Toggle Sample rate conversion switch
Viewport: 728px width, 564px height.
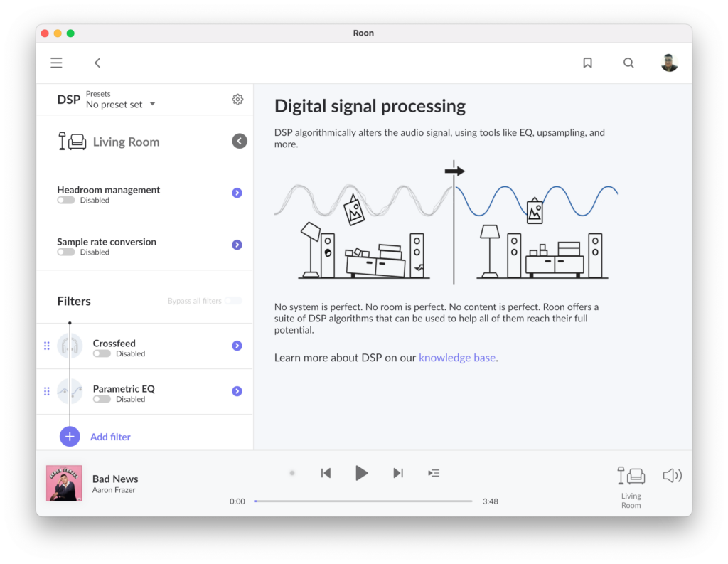point(66,252)
